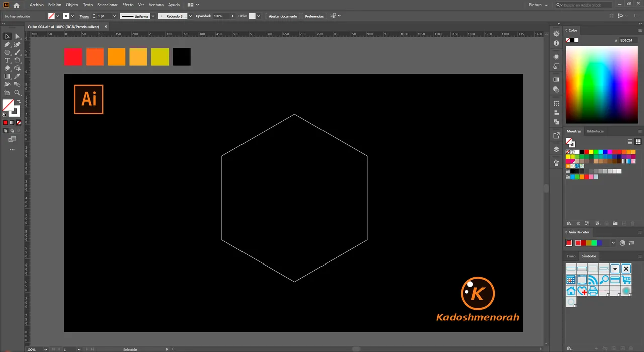The height and width of the screenshot is (352, 644).
Task: Enable Draw Behind mode
Action: coord(12,131)
